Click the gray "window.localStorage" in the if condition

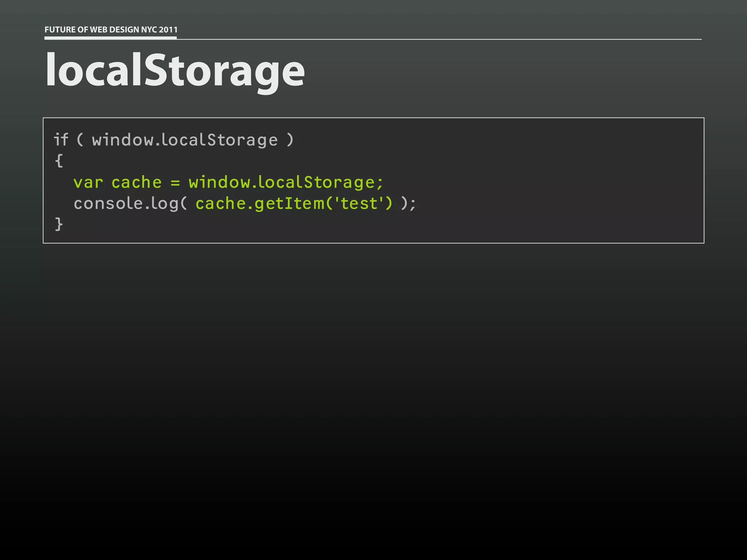click(x=185, y=140)
